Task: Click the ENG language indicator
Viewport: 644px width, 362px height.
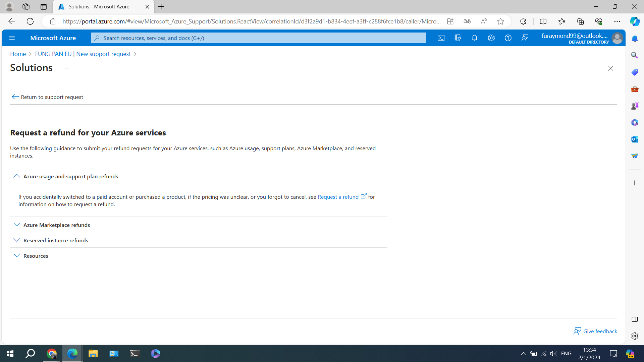Action: 566,354
